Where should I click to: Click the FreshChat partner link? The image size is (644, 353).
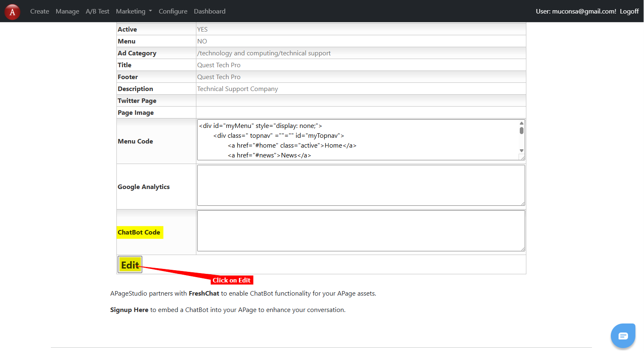[204, 294]
